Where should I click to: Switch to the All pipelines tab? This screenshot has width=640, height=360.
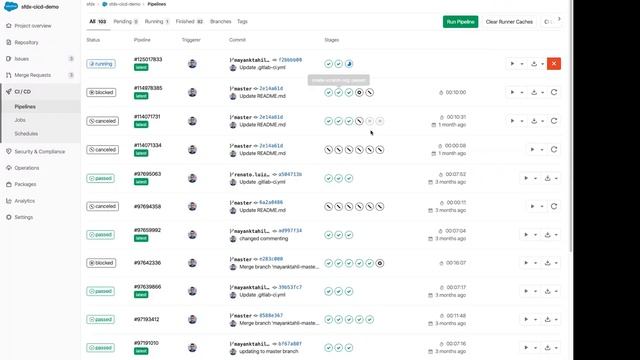coord(98,22)
